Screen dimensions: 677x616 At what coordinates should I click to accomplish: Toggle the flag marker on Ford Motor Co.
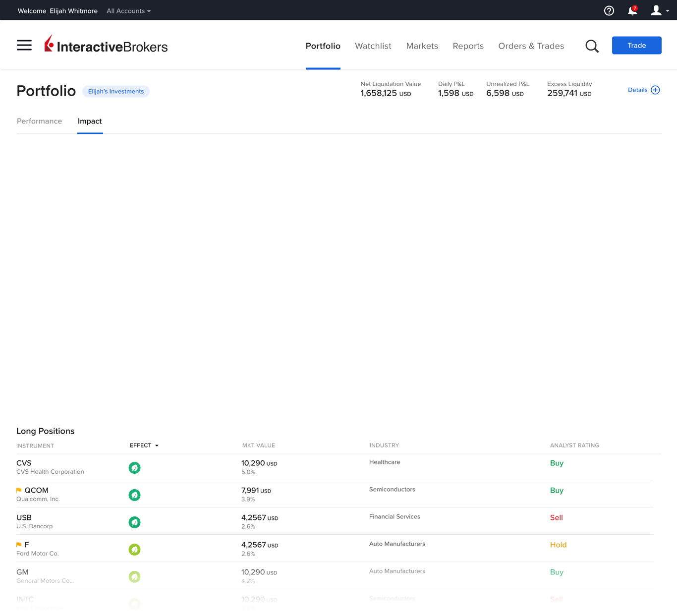18,544
